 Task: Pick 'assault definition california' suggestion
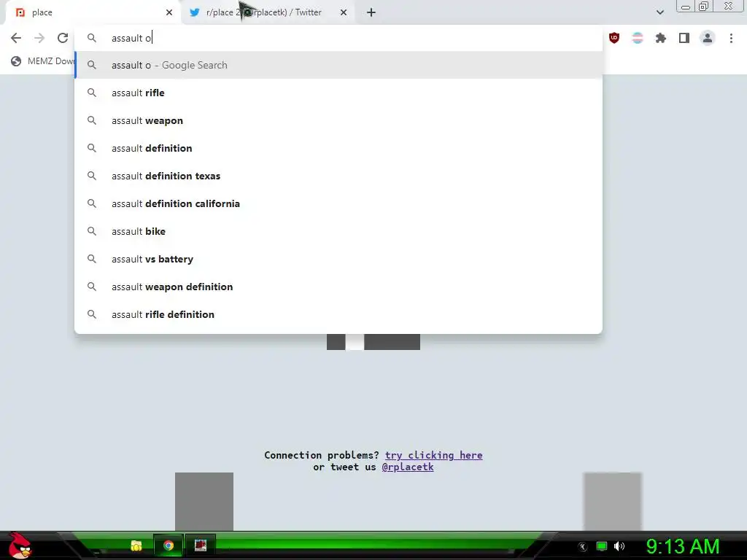tap(338, 203)
